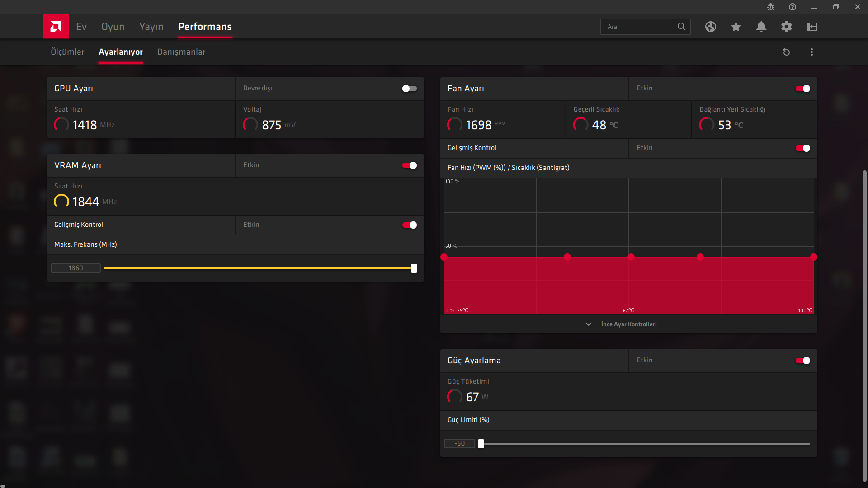Expand İnce Ayar Kontrolleri chevron
868x488 pixels.
point(589,324)
